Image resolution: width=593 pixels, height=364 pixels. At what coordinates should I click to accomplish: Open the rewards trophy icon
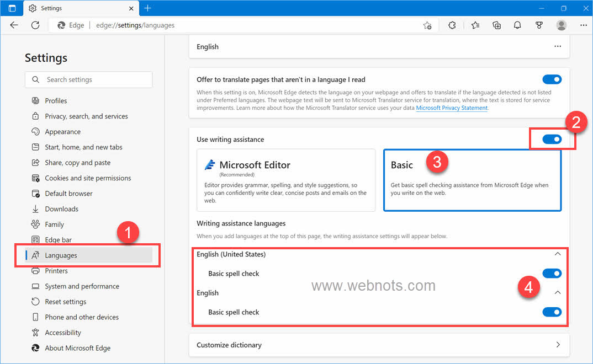pos(539,25)
